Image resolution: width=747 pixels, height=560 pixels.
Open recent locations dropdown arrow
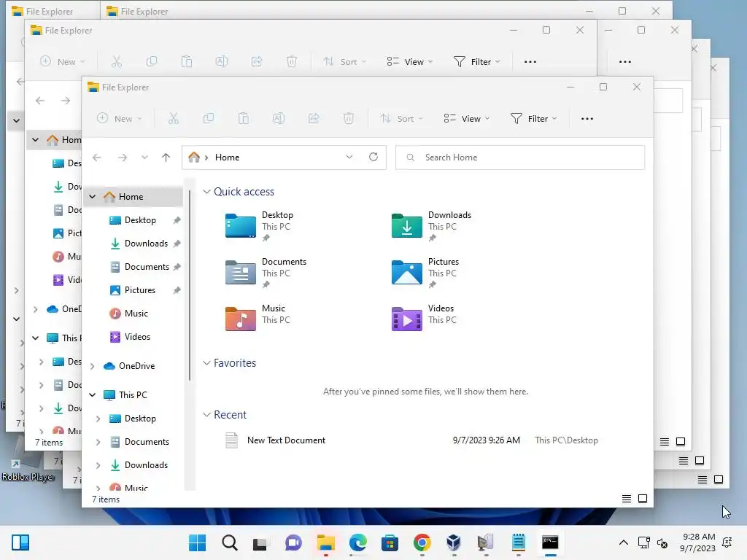(x=145, y=157)
